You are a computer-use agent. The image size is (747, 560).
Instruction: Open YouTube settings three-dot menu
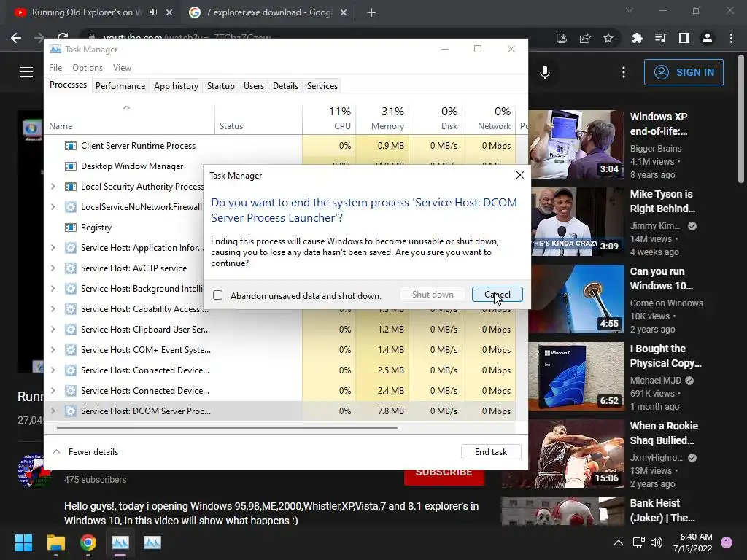(x=624, y=72)
